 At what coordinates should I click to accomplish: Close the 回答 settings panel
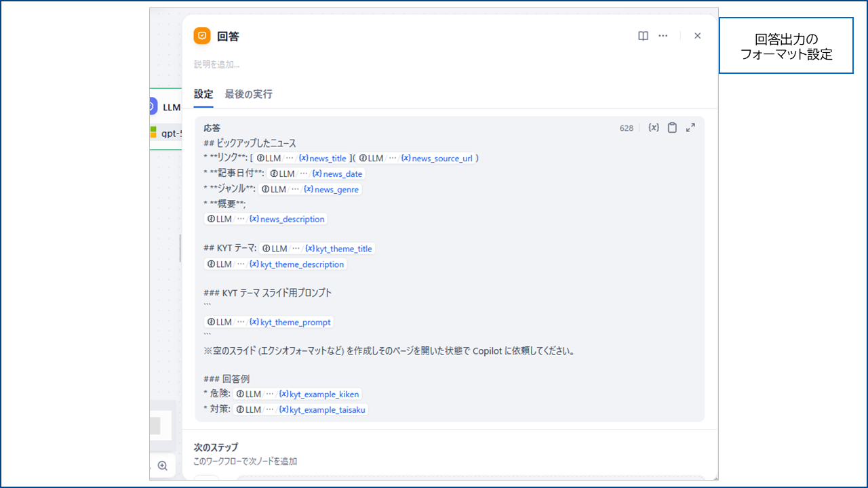(x=697, y=36)
